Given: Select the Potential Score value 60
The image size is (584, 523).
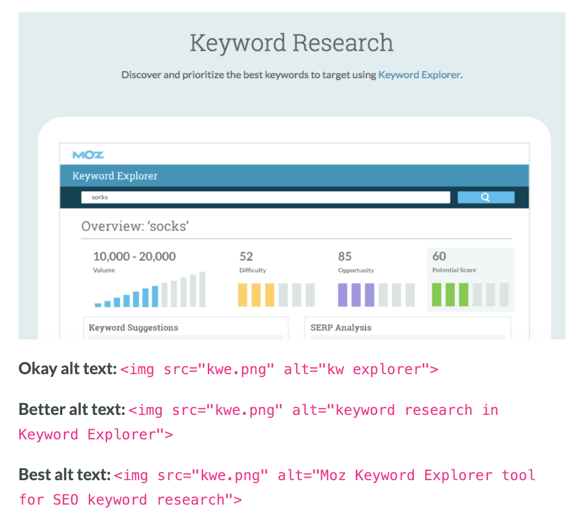Looking at the screenshot, I should coord(439,256).
